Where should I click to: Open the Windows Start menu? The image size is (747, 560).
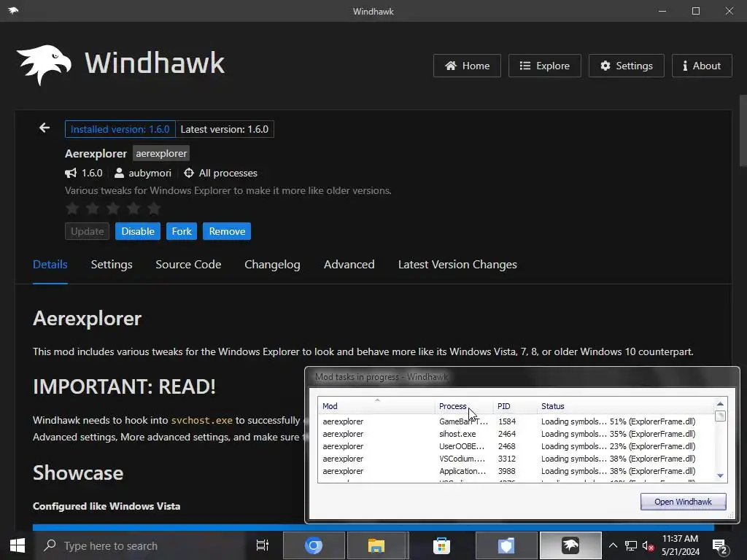pyautogui.click(x=18, y=545)
